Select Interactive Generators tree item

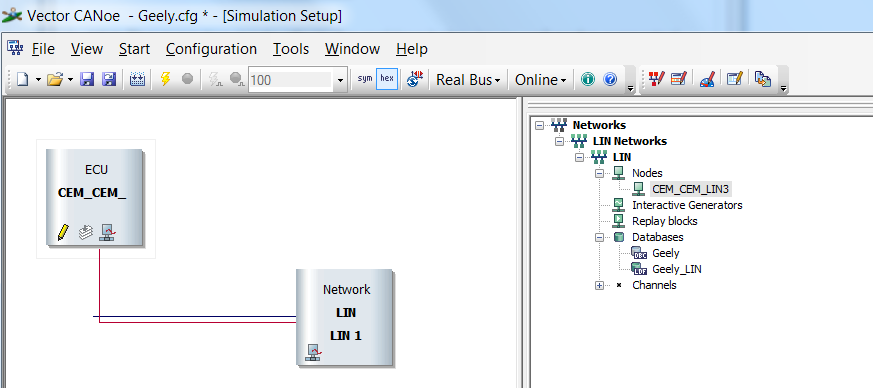tap(687, 205)
